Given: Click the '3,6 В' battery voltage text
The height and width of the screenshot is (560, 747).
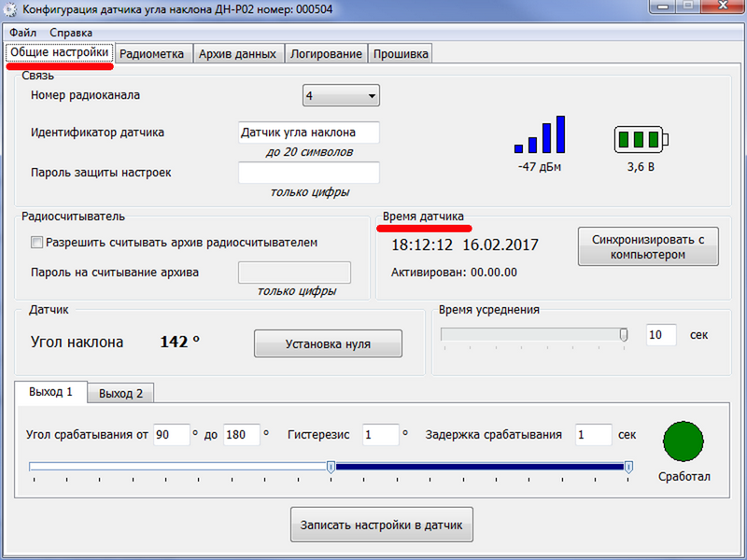Looking at the screenshot, I should point(641,167).
